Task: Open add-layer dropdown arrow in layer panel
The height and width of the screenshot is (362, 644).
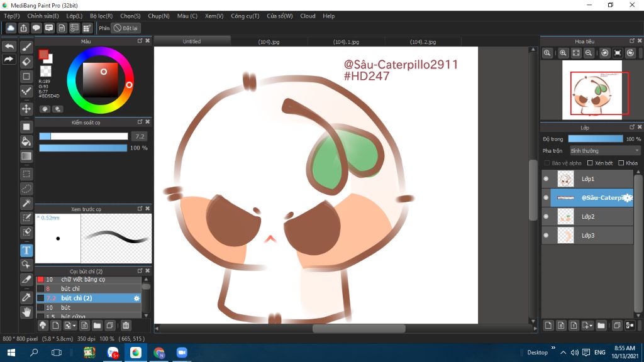Action: (591, 326)
